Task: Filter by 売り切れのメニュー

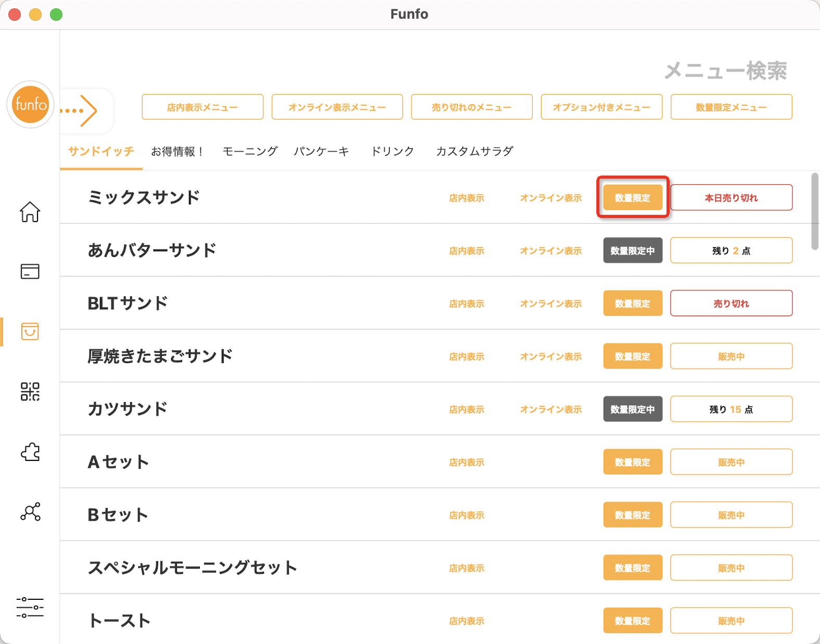Action: click(471, 107)
